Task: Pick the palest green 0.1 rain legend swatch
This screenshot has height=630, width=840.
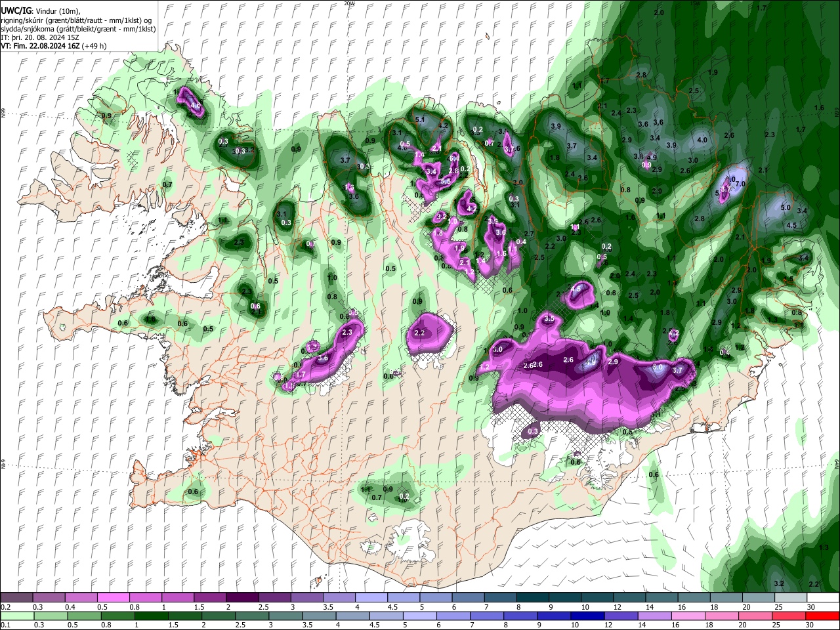Action: [x=17, y=616]
